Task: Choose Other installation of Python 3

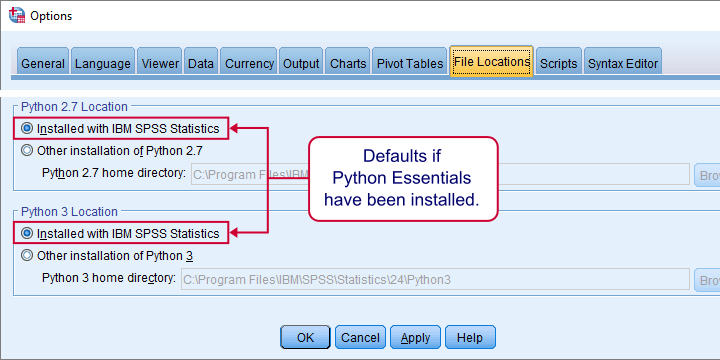Action: pyautogui.click(x=107, y=255)
